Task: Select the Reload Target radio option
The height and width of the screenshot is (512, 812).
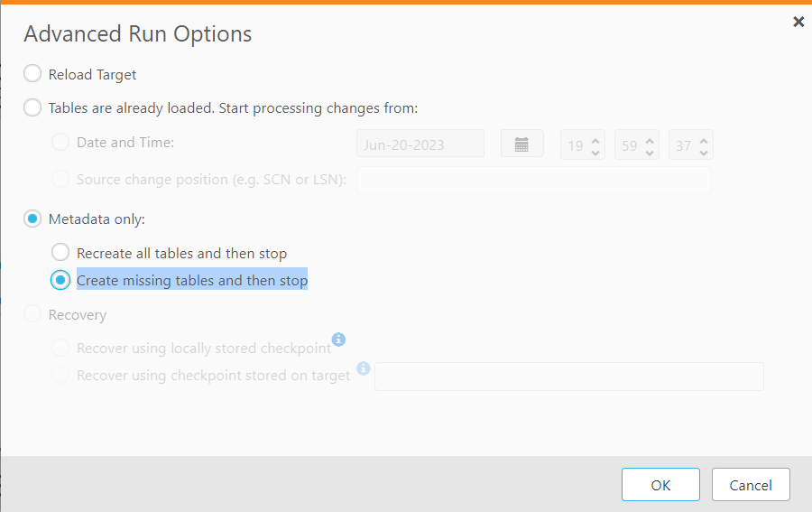Action: (33, 74)
